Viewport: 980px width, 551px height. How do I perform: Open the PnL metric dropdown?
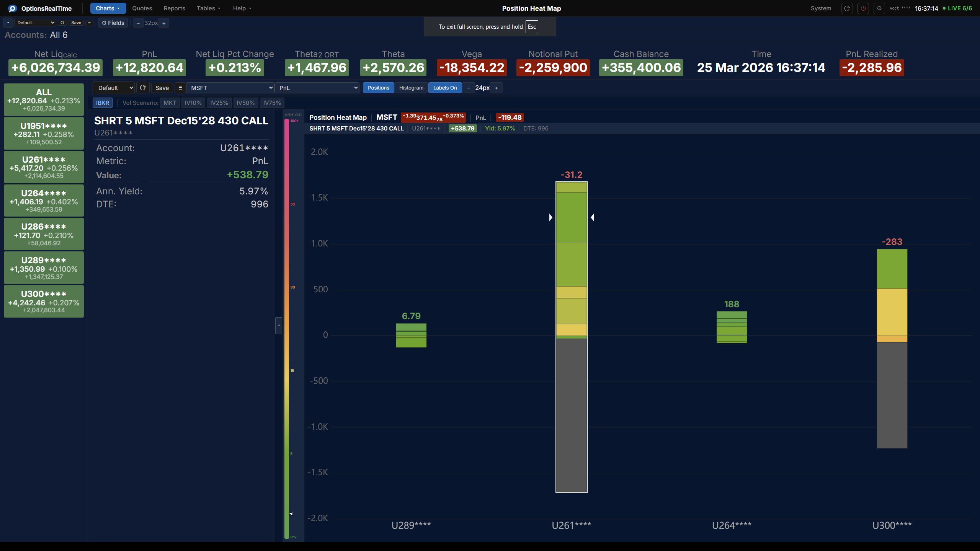click(317, 88)
